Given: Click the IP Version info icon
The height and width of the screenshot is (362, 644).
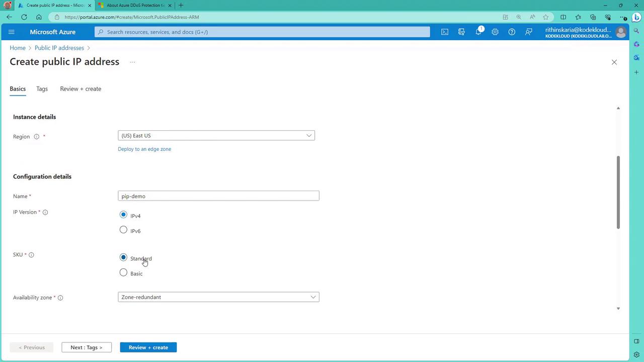Looking at the screenshot, I should pos(45,212).
